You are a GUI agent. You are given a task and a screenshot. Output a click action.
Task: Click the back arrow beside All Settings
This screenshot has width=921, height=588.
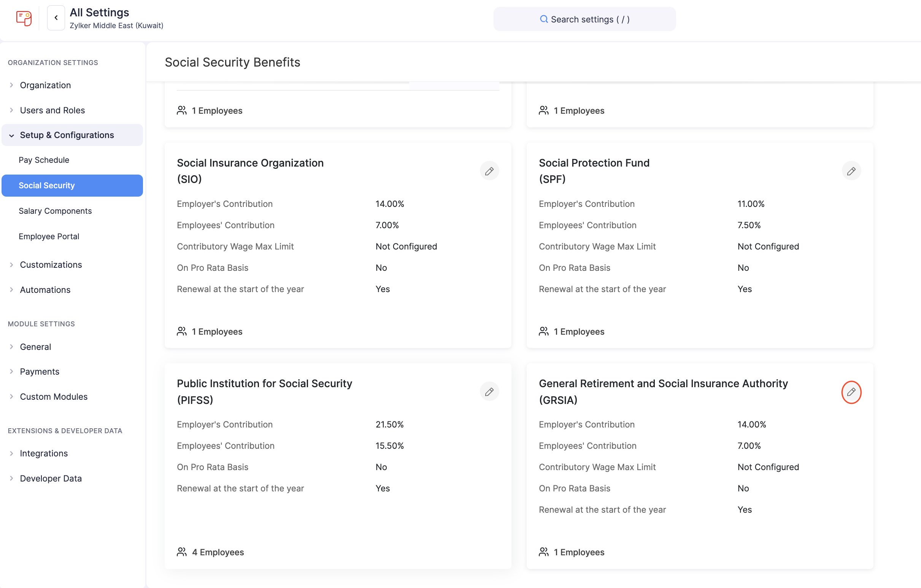(x=56, y=18)
